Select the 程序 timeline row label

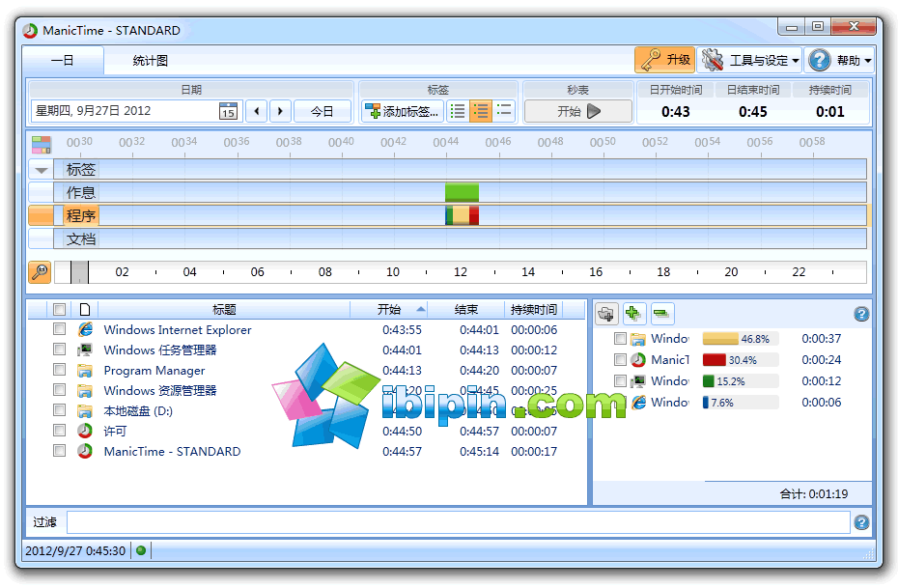[81, 216]
